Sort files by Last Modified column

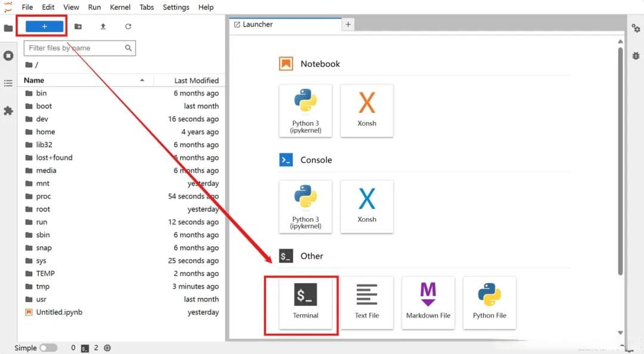(x=190, y=80)
